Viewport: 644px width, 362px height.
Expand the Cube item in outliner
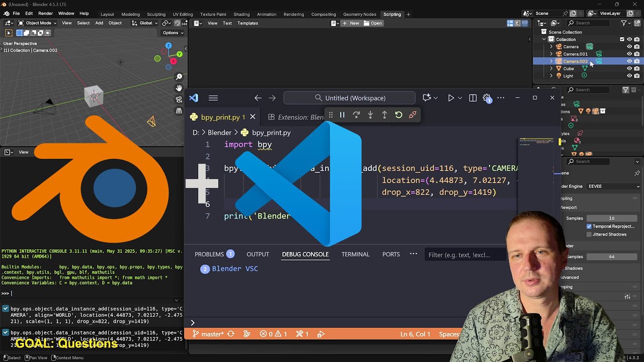[x=551, y=68]
